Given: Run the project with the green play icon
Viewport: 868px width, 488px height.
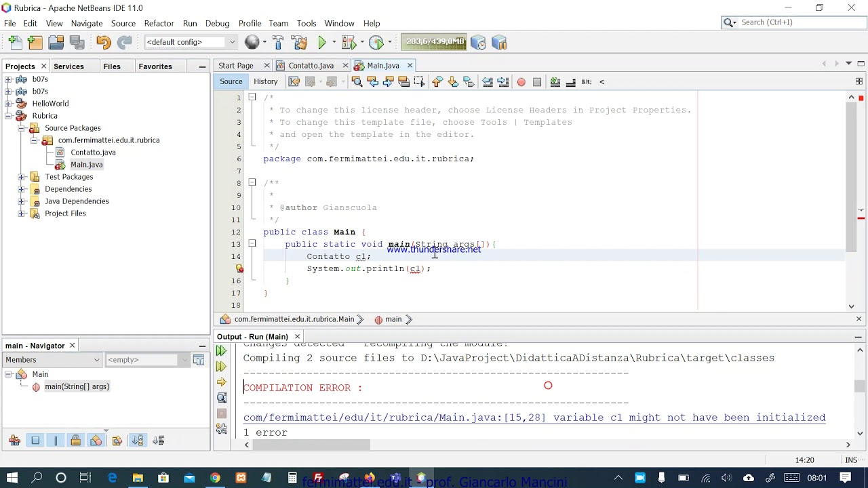Looking at the screenshot, I should pos(322,42).
